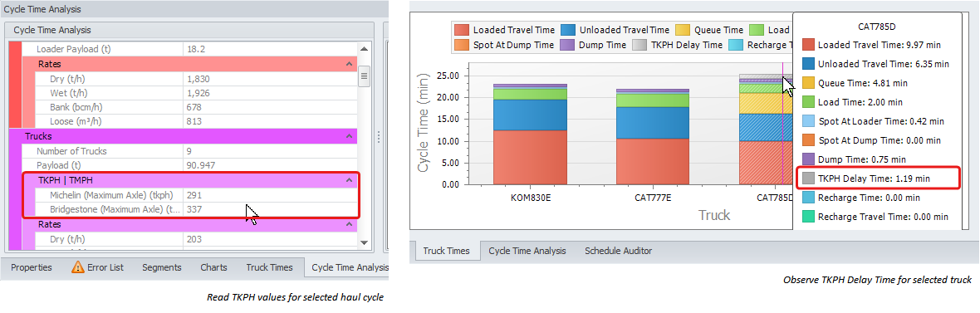Toggle Dump Time legend swatch
This screenshot has width=980, height=313.
pos(567,45)
